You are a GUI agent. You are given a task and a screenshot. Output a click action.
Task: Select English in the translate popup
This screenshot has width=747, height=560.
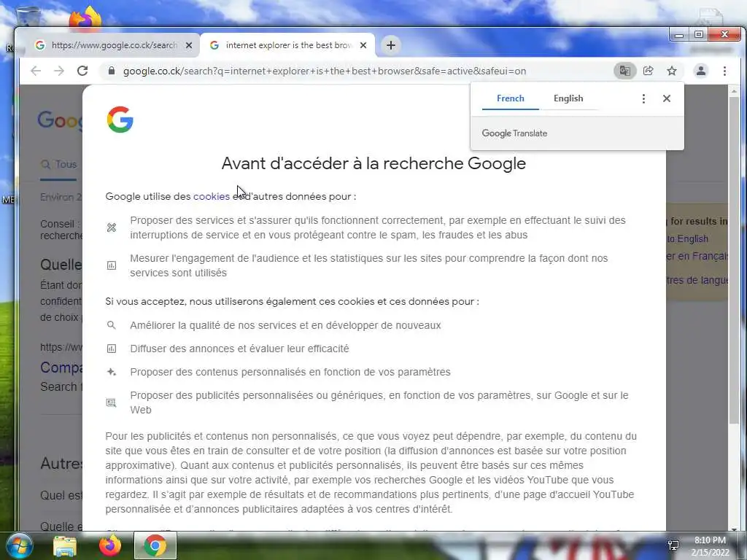click(x=568, y=98)
